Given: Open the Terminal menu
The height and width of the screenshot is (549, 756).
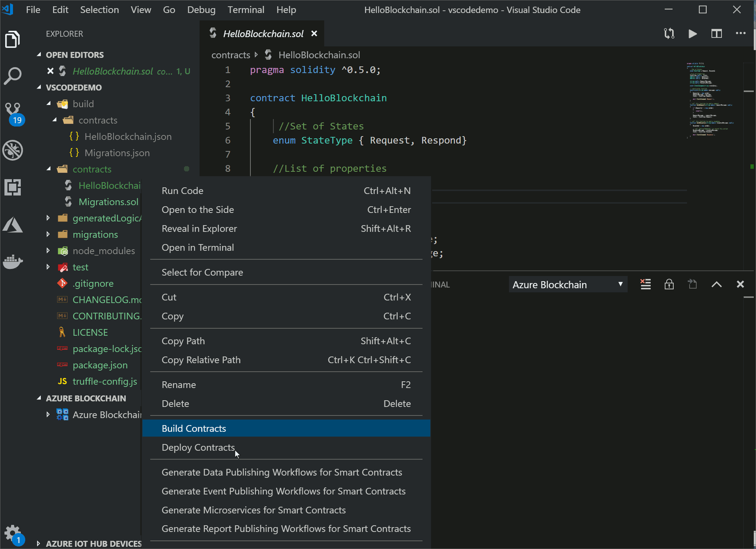Looking at the screenshot, I should click(x=246, y=10).
